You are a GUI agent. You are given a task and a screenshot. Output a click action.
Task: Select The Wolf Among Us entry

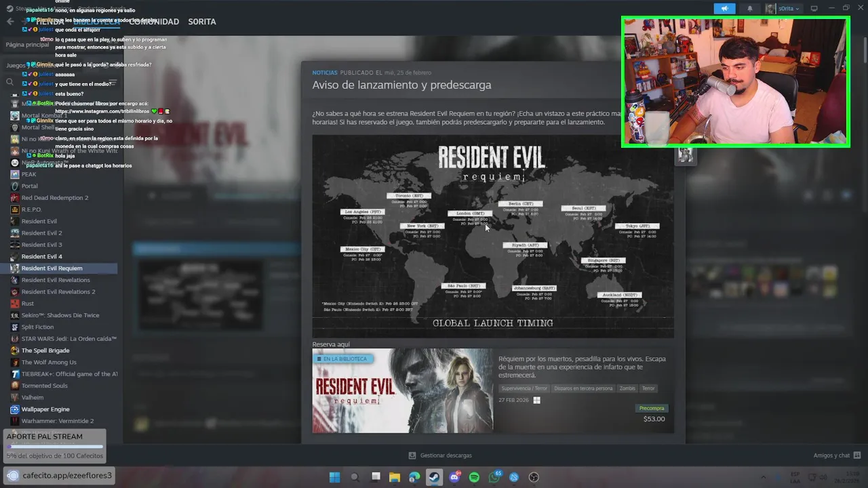[x=49, y=362]
